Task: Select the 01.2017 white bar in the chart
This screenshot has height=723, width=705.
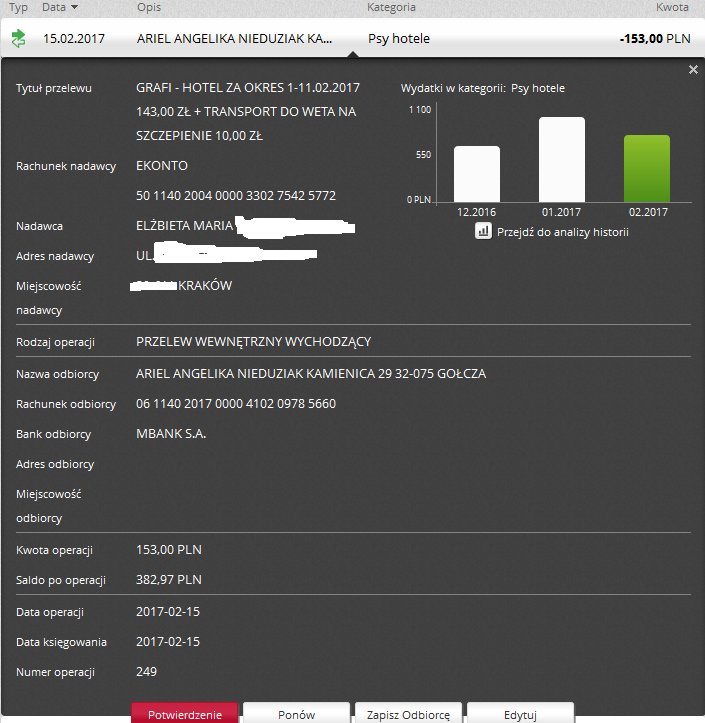Action: (x=562, y=159)
